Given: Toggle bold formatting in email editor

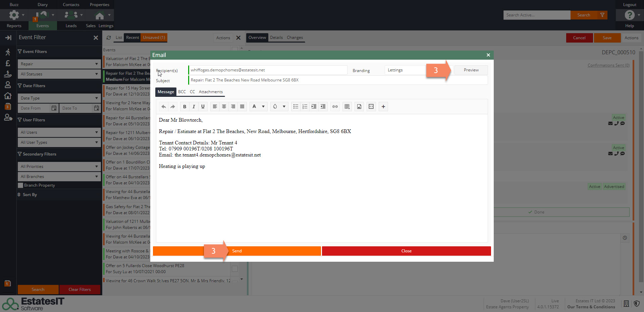Looking at the screenshot, I should click(184, 107).
